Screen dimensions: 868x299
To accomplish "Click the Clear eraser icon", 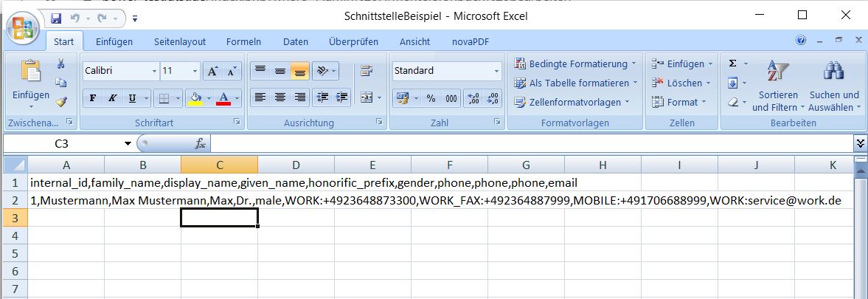I will (x=733, y=103).
